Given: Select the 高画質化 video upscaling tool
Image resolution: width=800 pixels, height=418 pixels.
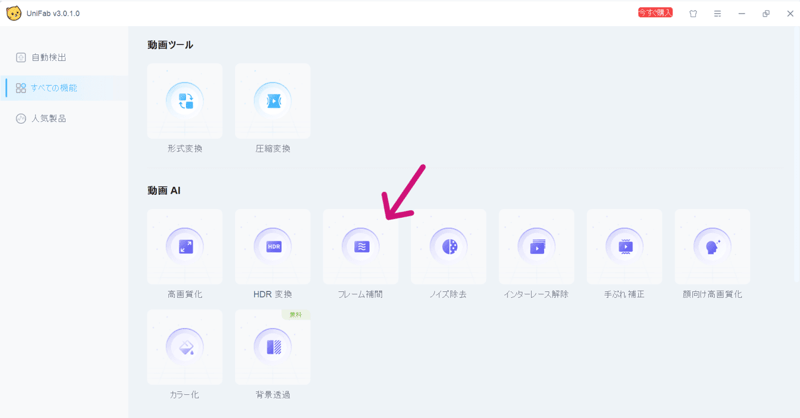Looking at the screenshot, I should pos(185,247).
